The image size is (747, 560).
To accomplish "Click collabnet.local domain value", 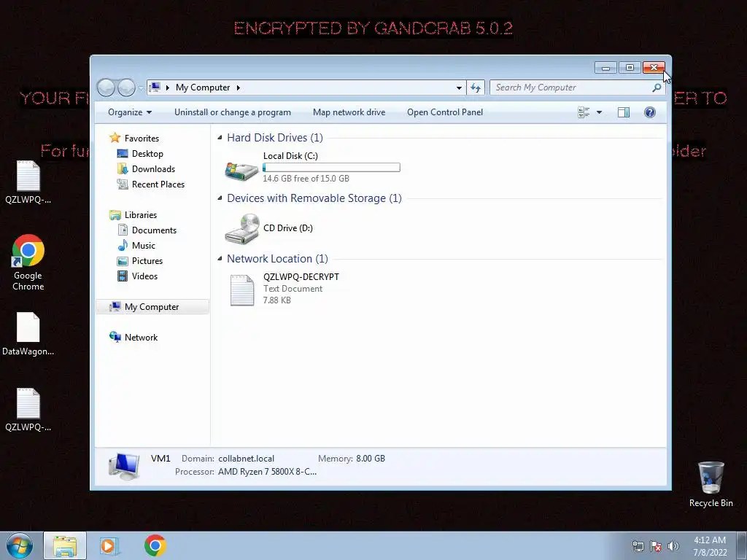I will [247, 459].
